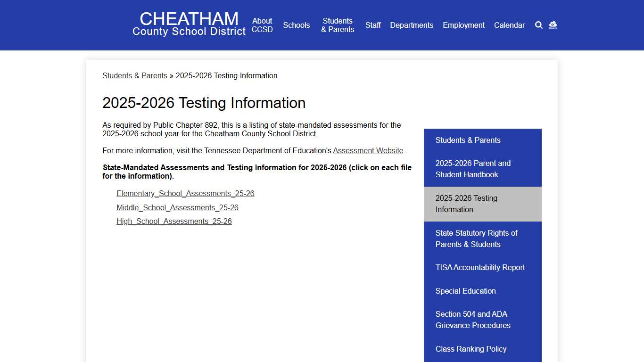Open State Statutory Rights of Parents & Students
This screenshot has width=644, height=362.
click(477, 239)
